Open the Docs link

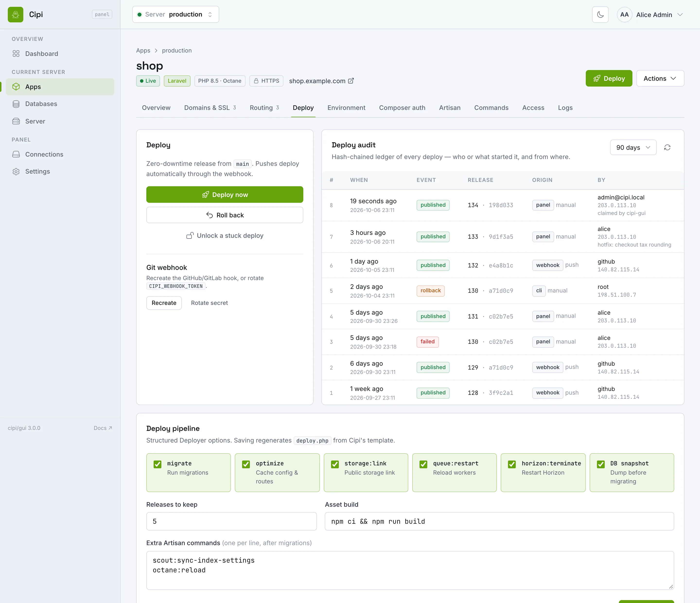pos(103,428)
